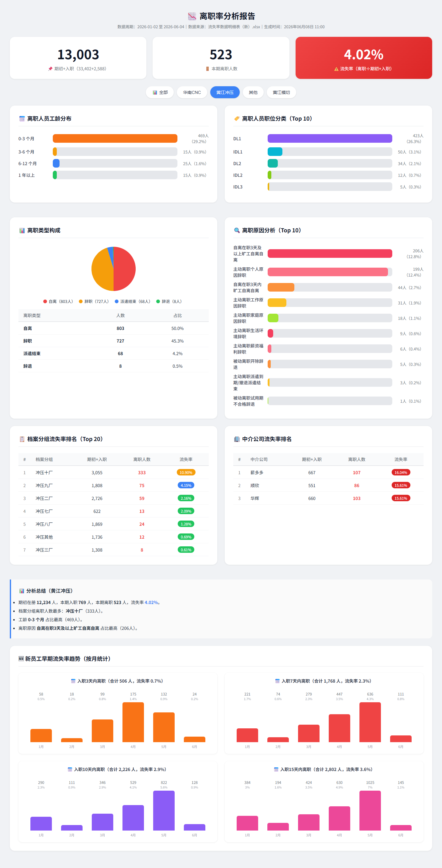Click clipboard icon of 档案分组流失率排名
Screen dimensions: 442x868
(22, 439)
